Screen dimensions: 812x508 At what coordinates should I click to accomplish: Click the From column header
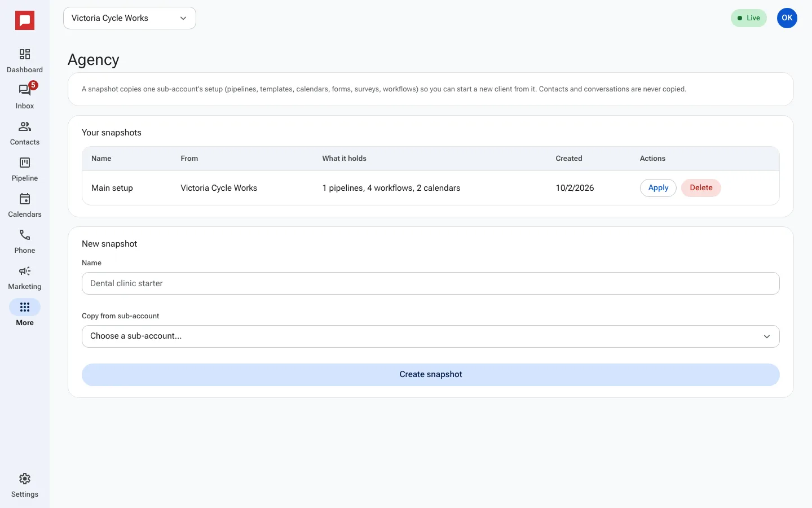[x=189, y=159]
